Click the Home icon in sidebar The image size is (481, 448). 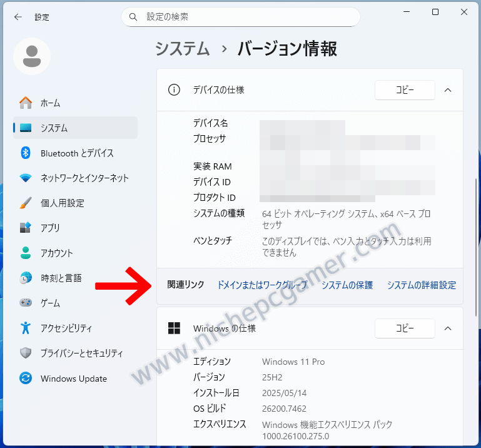coord(26,103)
